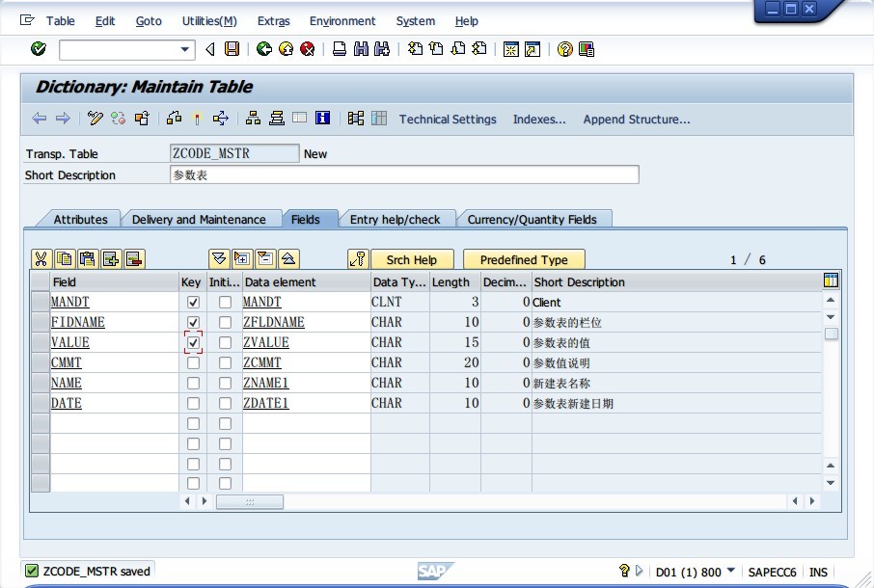
Task: Open the command field dropdown
Action: click(x=185, y=49)
